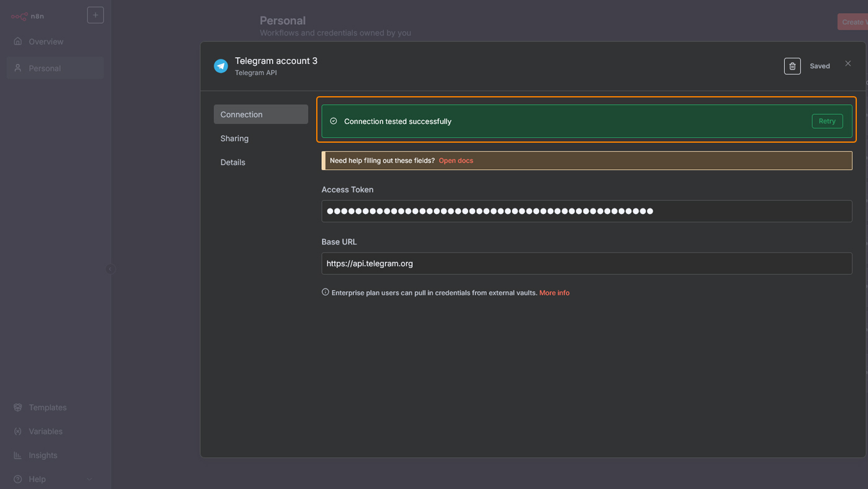Screen dimensions: 868x489
Task: Click the trash delete credential icon
Action: (792, 66)
